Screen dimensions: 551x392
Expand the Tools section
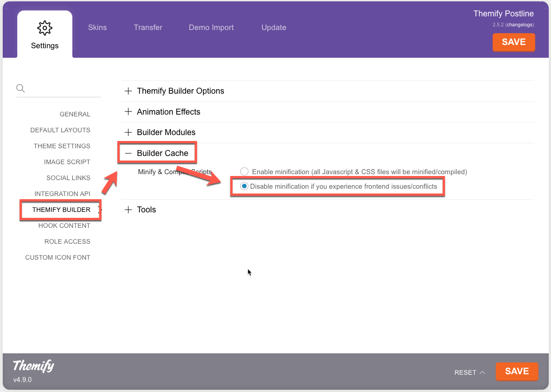tap(140, 210)
